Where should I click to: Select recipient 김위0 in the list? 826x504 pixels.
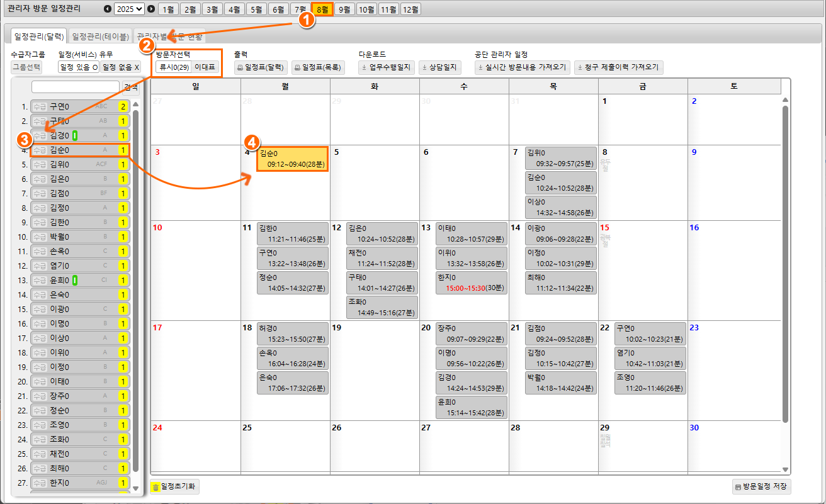point(80,164)
